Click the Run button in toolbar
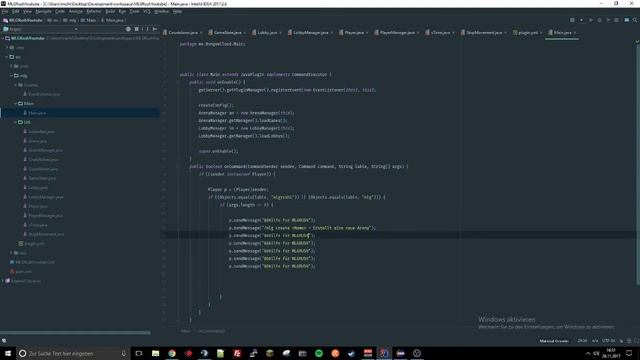This screenshot has height=360, width=640. click(591, 20)
